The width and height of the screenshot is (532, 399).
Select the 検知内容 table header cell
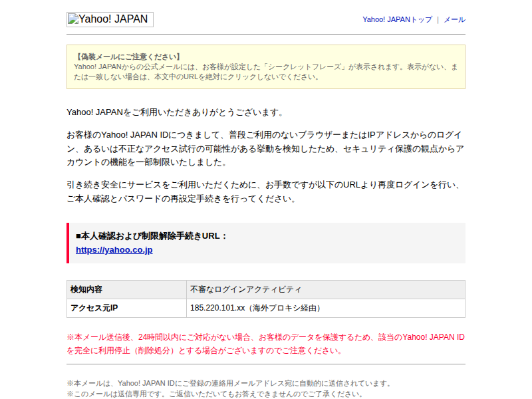[126, 289]
